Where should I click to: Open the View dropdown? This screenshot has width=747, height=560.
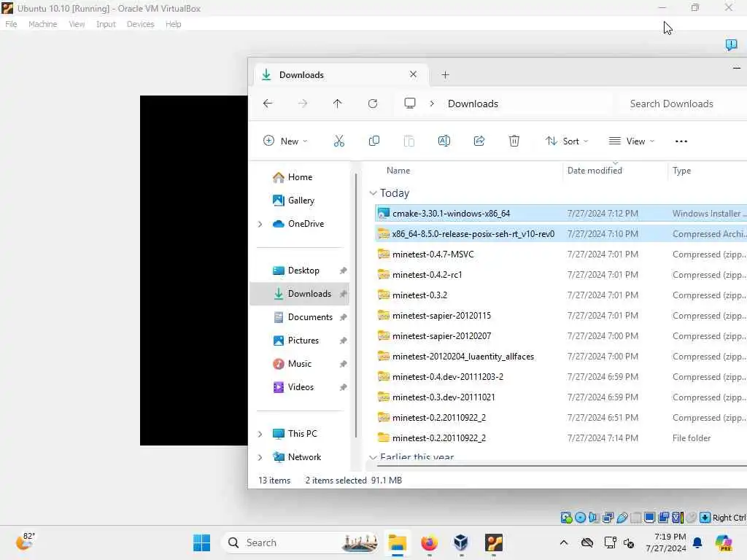pyautogui.click(x=632, y=141)
